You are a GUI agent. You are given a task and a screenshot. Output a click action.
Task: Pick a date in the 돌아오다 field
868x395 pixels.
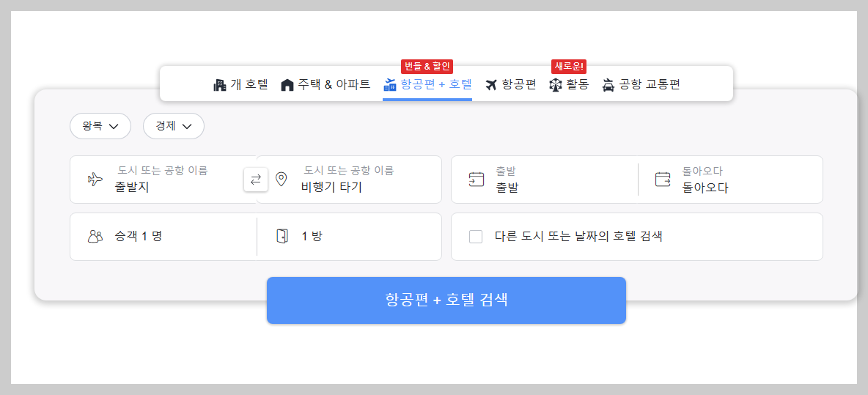click(x=730, y=180)
